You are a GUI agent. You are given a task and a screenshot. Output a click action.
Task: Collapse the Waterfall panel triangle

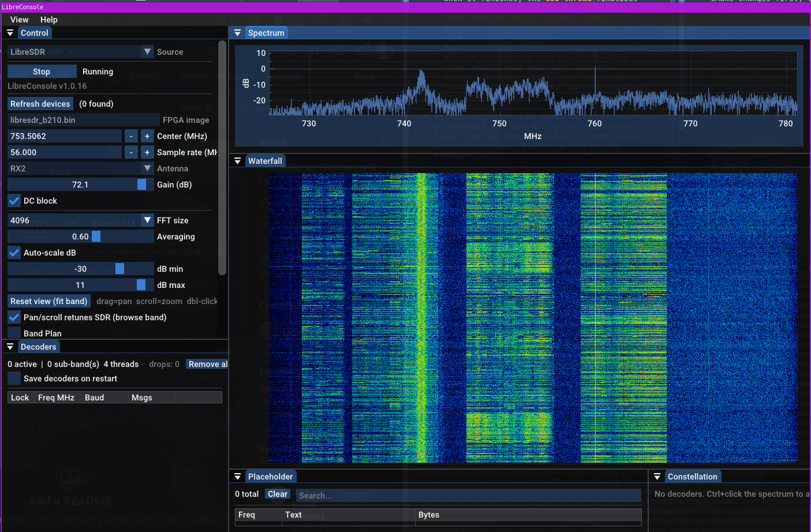tap(237, 161)
